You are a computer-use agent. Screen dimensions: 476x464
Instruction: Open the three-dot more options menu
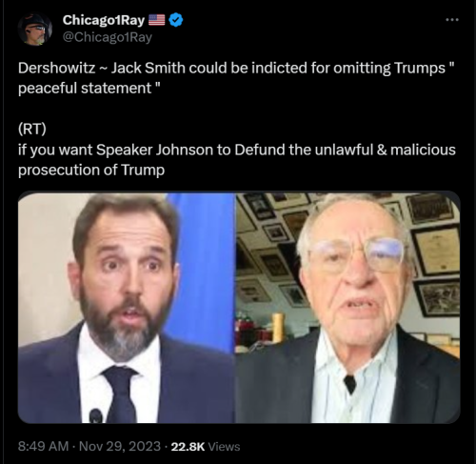452,20
